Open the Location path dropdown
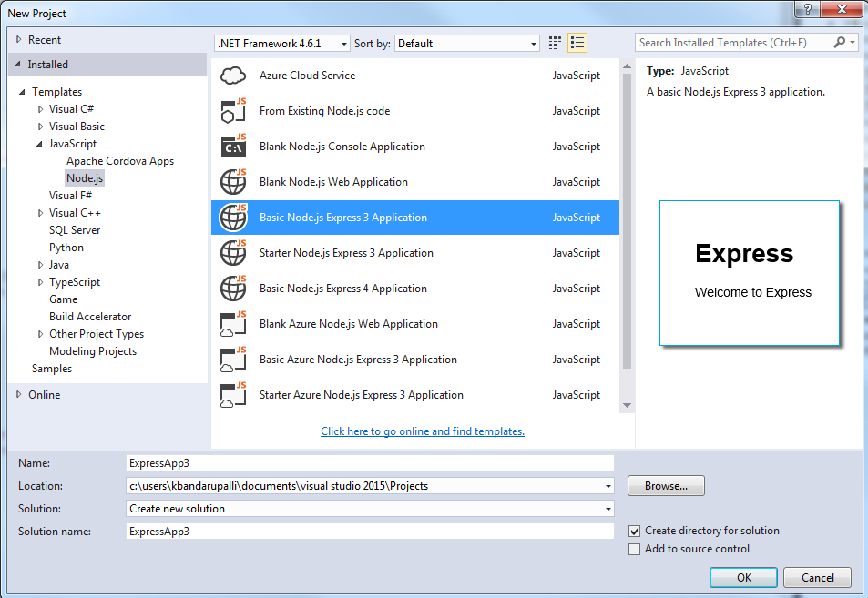Viewport: 868px width, 598px height. pos(608,486)
